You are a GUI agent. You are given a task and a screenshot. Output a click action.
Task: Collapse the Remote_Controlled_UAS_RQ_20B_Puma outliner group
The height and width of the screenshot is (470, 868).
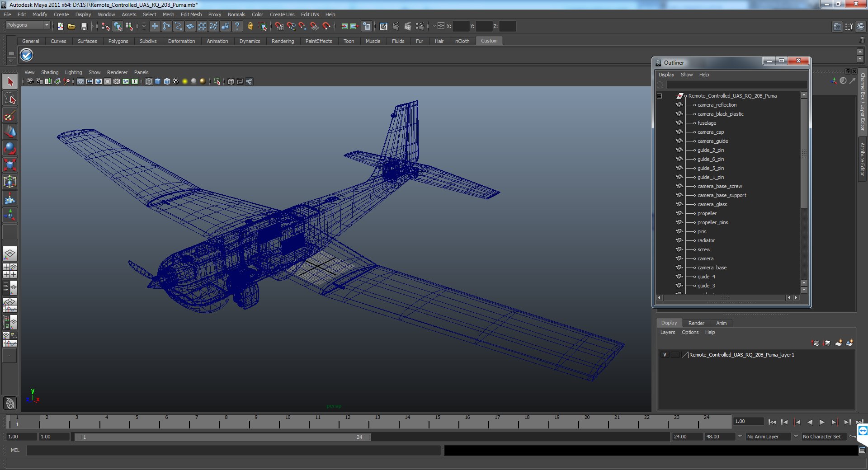coord(659,96)
